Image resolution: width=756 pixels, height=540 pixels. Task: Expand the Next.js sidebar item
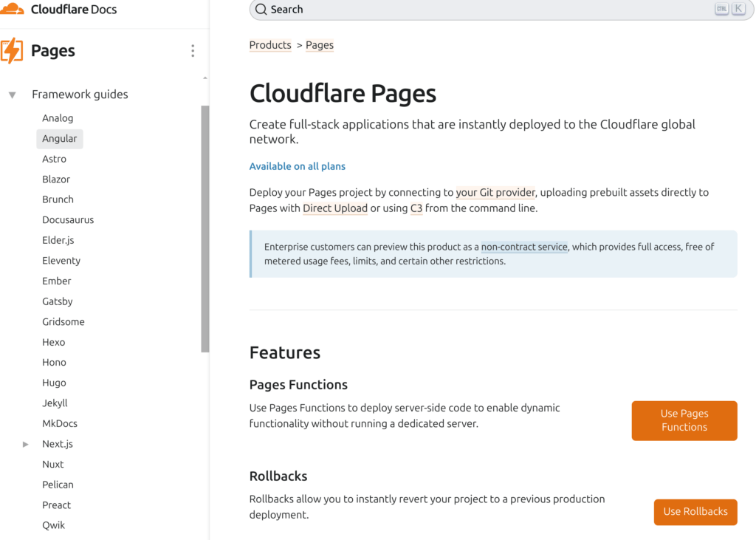tap(26, 444)
